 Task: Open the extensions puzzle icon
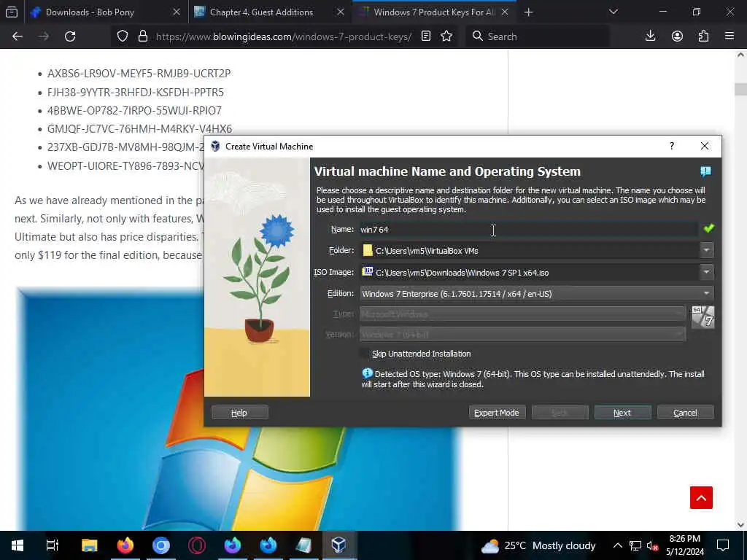[703, 36]
